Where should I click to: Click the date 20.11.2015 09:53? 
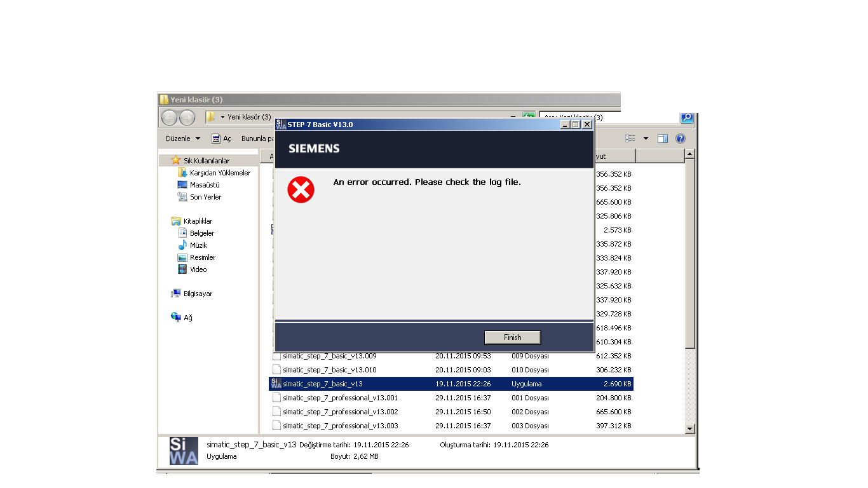click(x=463, y=356)
